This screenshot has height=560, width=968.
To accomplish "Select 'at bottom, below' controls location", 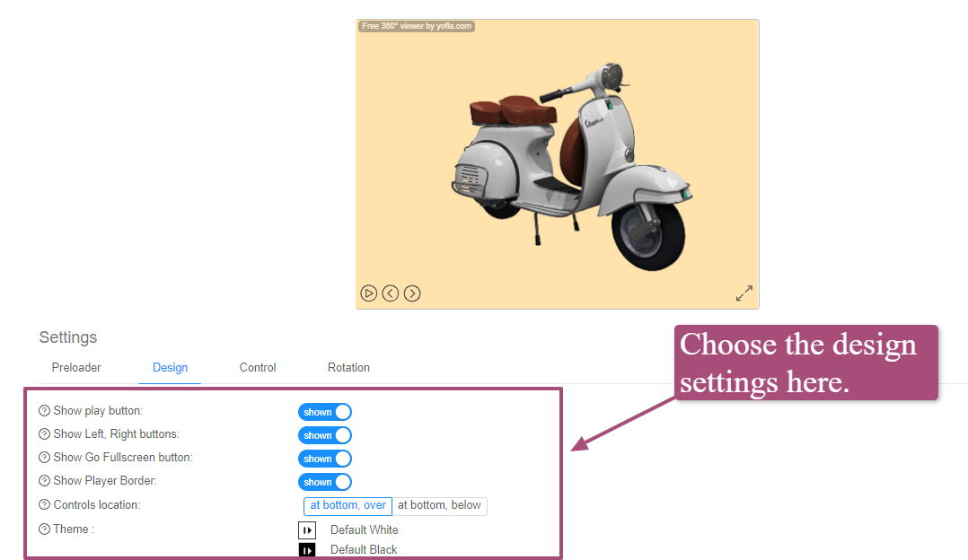I will point(439,506).
